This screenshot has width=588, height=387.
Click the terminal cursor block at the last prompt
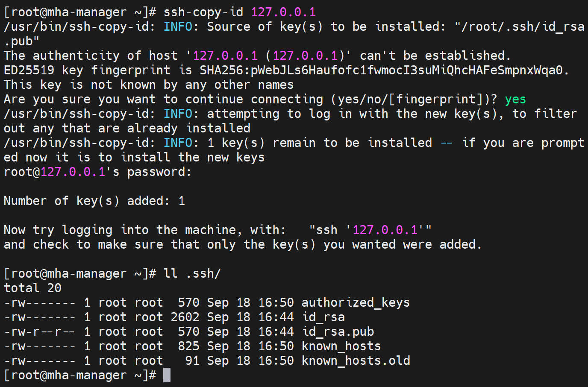(x=167, y=375)
